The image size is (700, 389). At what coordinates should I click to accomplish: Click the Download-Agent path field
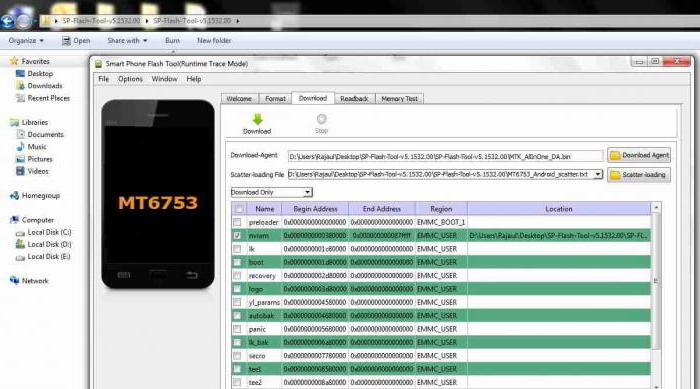coord(446,156)
